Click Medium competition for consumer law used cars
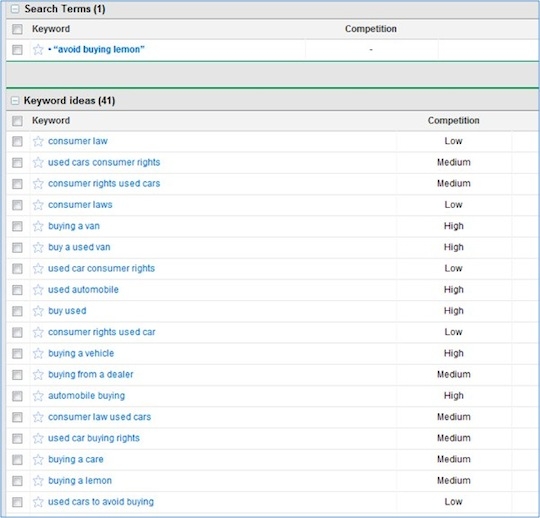The width and height of the screenshot is (540, 518). [454, 417]
